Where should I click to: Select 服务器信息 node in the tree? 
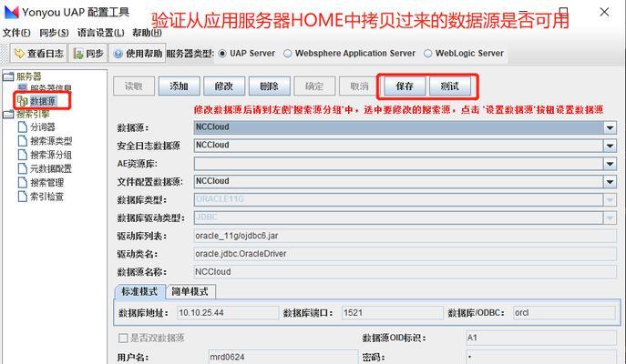[51, 88]
